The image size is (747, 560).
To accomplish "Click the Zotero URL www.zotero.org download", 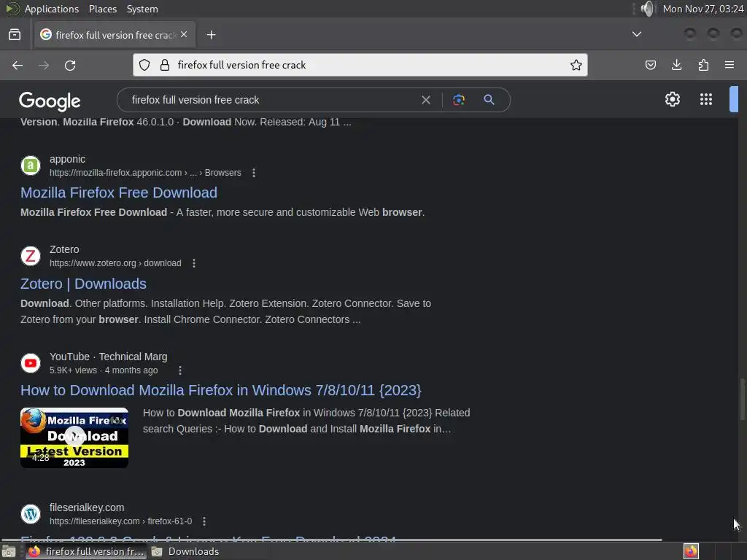I will (x=115, y=263).
